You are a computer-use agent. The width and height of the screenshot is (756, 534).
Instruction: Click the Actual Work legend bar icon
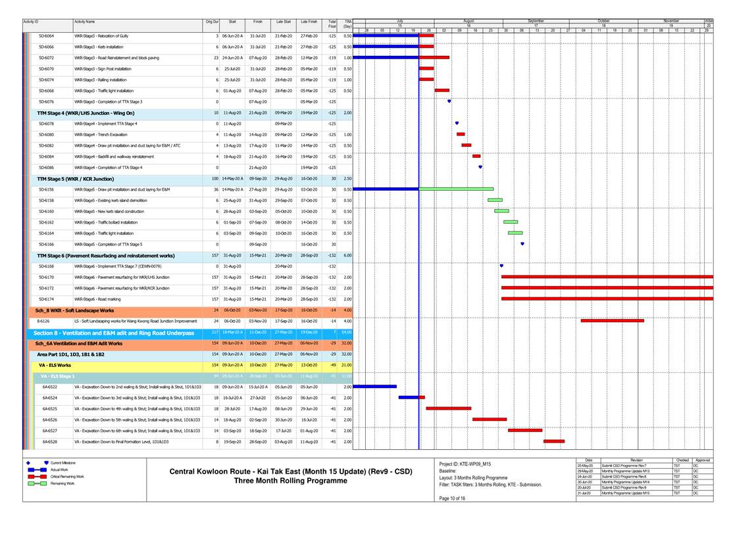[x=36, y=470]
